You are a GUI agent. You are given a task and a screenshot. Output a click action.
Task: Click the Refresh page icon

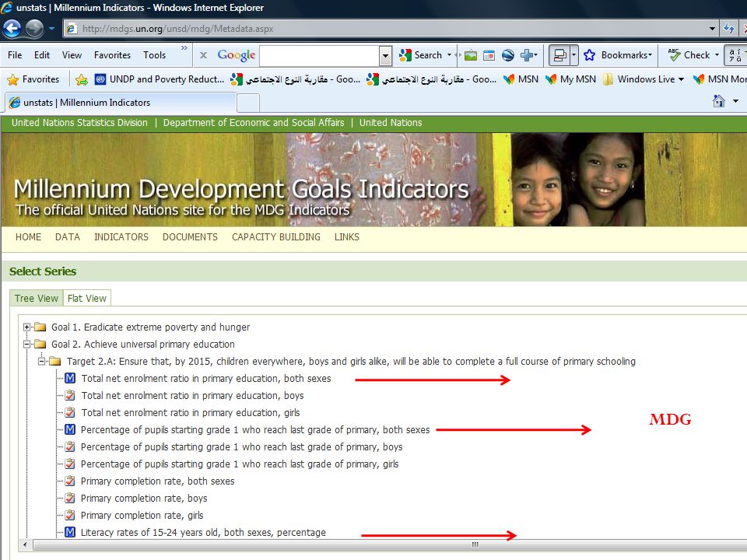tap(729, 29)
